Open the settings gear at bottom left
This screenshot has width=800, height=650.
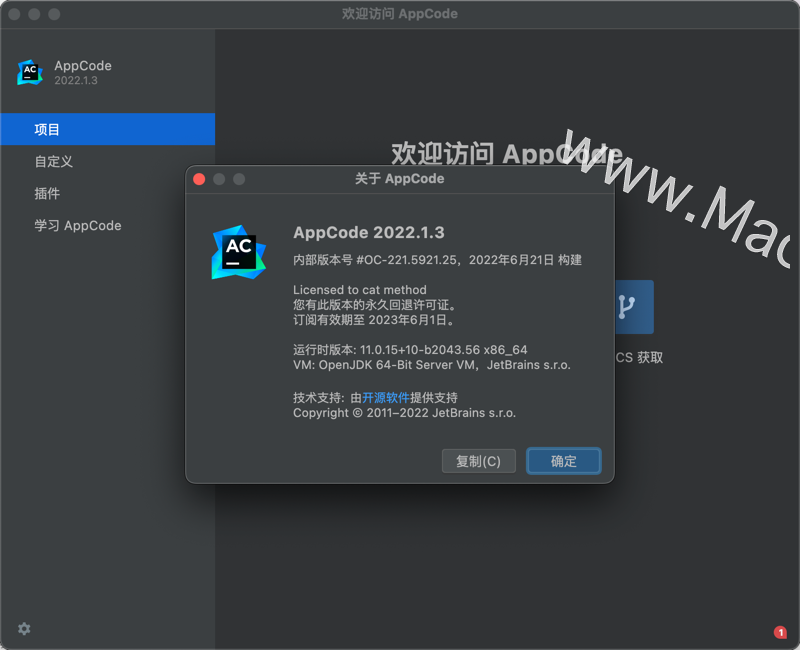pyautogui.click(x=24, y=628)
